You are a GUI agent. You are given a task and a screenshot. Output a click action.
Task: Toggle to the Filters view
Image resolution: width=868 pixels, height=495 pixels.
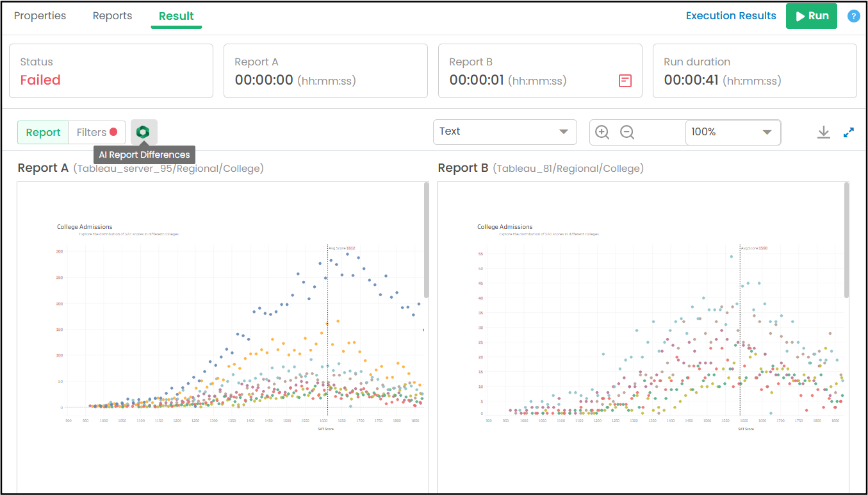pyautogui.click(x=97, y=132)
